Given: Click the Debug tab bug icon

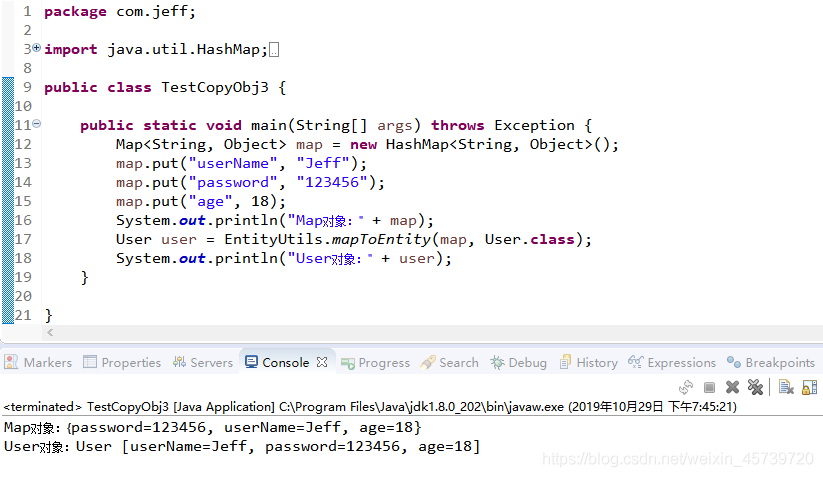Looking at the screenshot, I should click(x=497, y=362).
